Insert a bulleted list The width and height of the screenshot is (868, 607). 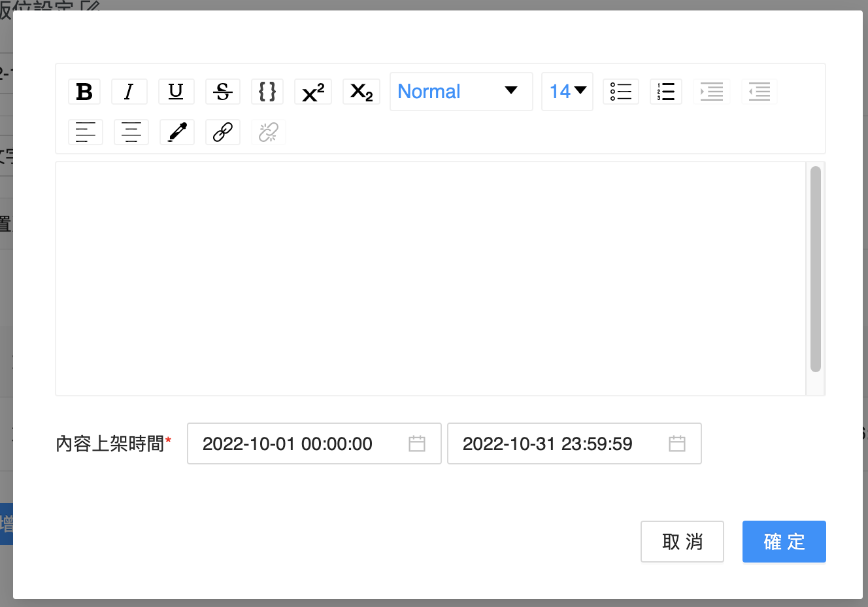(x=620, y=92)
